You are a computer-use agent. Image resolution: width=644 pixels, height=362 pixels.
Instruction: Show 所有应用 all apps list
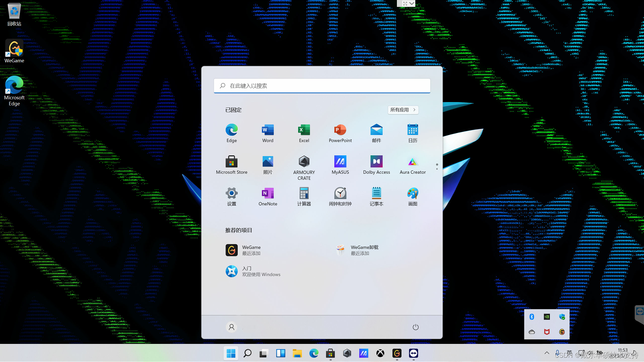(403, 110)
